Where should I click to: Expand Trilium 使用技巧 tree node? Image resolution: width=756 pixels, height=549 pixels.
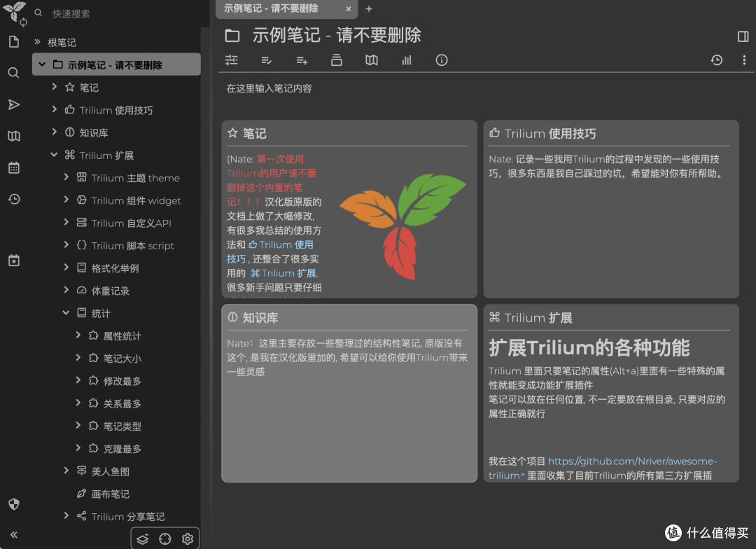point(54,109)
